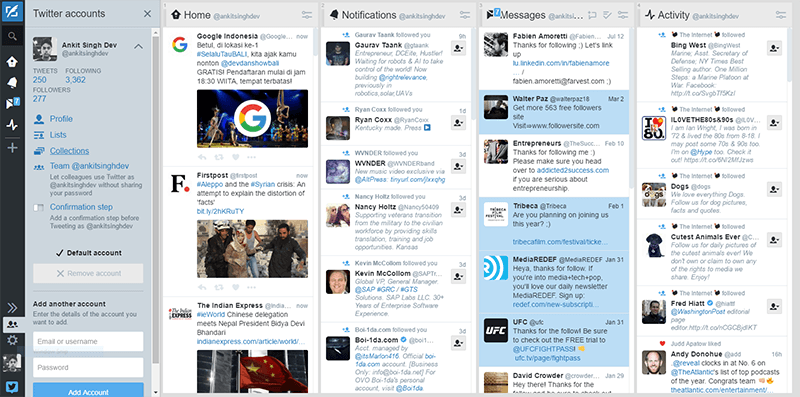
Task: Click the compose new message icon in Messages header
Action: coord(592,15)
